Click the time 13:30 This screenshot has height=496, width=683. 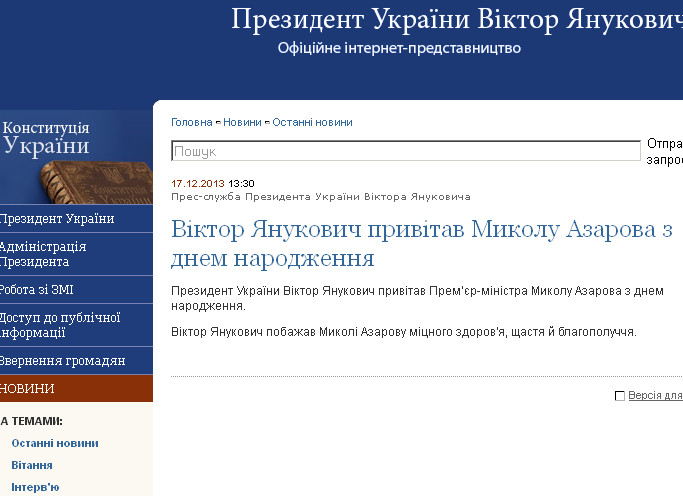[241, 183]
